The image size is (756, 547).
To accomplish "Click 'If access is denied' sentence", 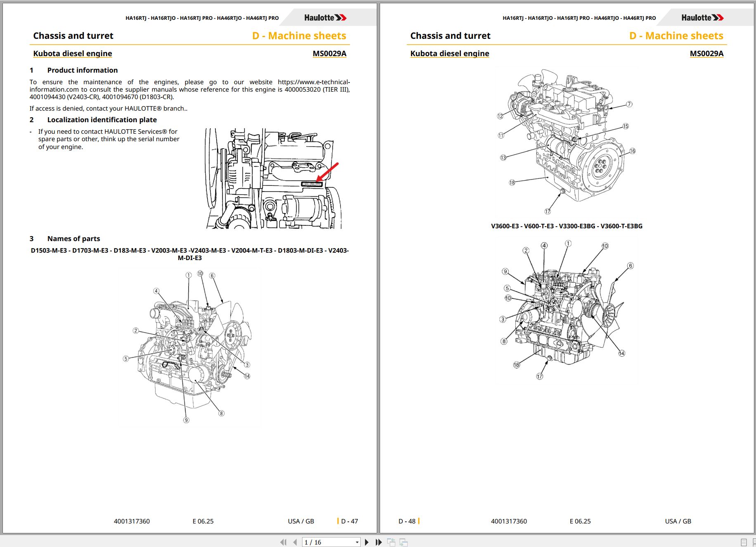I will pos(109,109).
